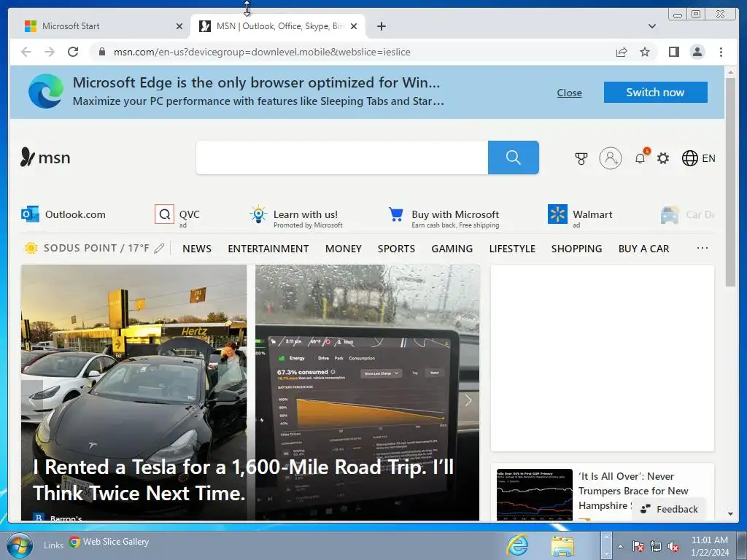Open the taskbar clock 11:01 AM

coord(710,546)
